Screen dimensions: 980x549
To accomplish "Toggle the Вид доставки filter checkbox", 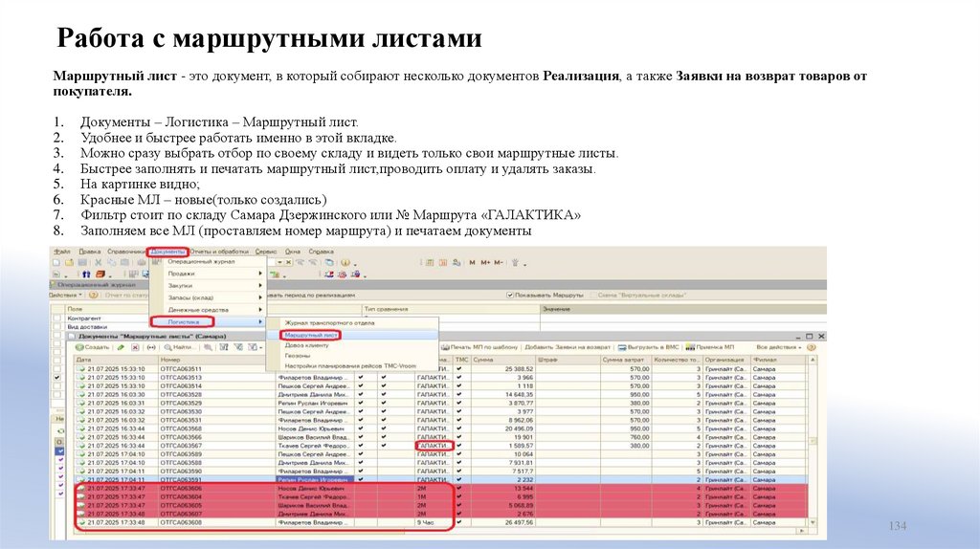I will [57, 327].
